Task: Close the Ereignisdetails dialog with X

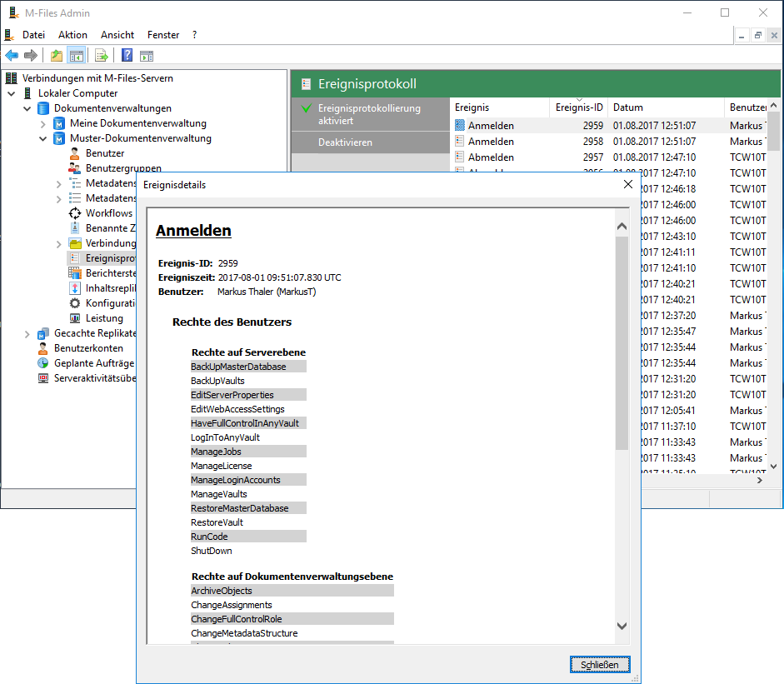Action: 628,184
